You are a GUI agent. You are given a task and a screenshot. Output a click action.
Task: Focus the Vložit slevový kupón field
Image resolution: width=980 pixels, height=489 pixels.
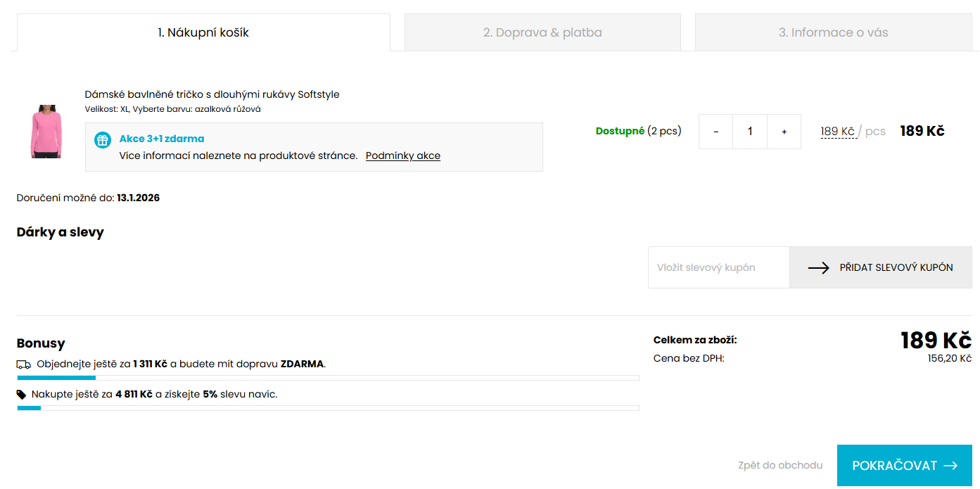pos(718,267)
